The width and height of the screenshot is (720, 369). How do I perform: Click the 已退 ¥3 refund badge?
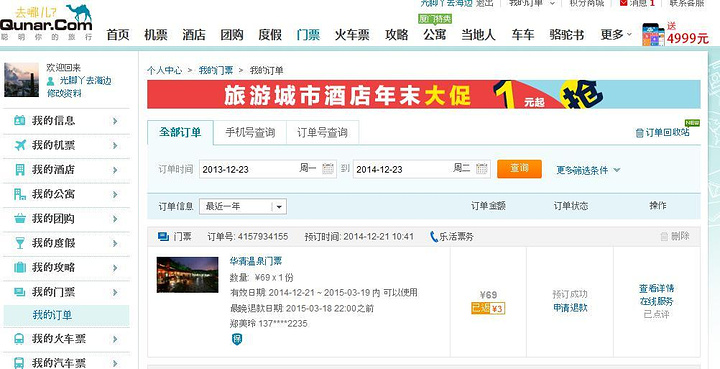click(488, 308)
